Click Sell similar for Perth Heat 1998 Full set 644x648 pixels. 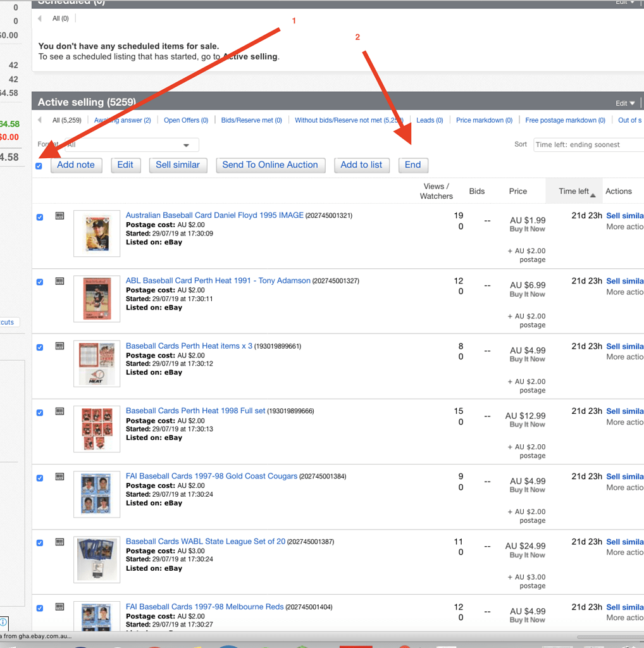(x=625, y=411)
